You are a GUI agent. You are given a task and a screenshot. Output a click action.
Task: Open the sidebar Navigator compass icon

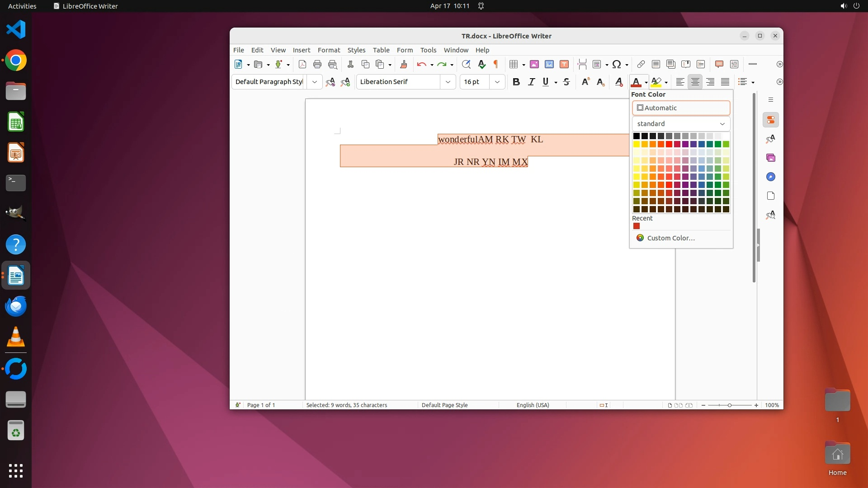[771, 177]
